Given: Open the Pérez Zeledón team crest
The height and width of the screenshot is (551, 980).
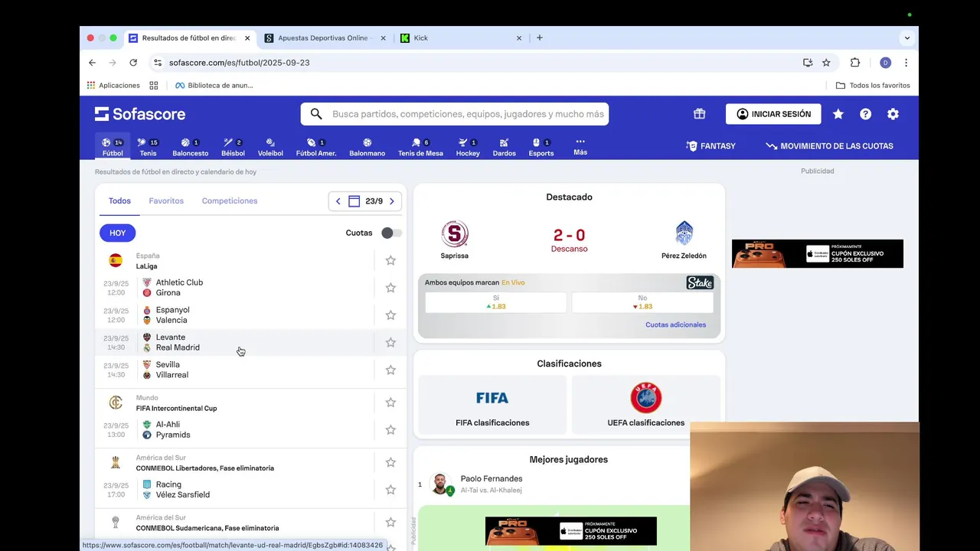Looking at the screenshot, I should point(684,233).
